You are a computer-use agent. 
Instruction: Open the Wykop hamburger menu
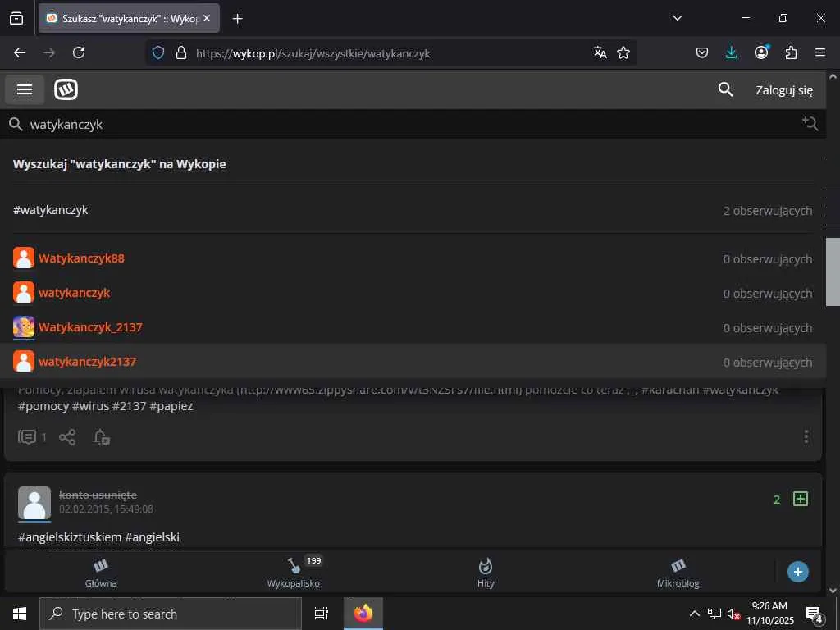point(25,89)
